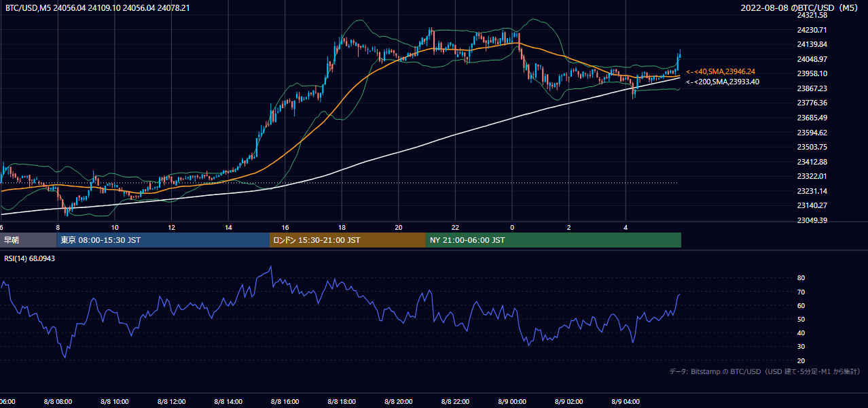Click the bottom date label 8/8 22:00

[455, 402]
